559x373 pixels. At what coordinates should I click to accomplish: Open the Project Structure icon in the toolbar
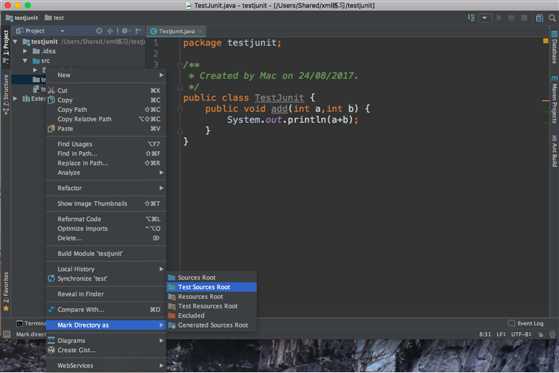539,18
